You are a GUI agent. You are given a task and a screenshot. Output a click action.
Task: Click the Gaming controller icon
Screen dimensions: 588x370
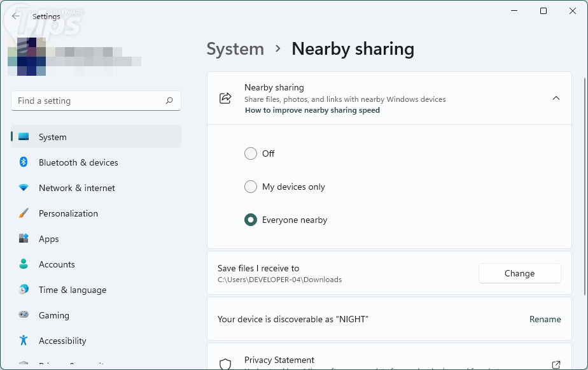click(x=24, y=315)
